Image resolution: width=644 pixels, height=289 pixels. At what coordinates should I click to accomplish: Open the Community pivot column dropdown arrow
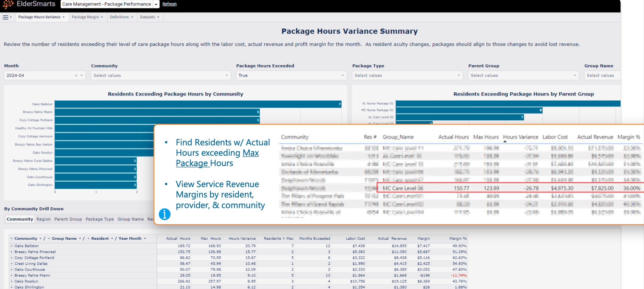pyautogui.click(x=40, y=239)
